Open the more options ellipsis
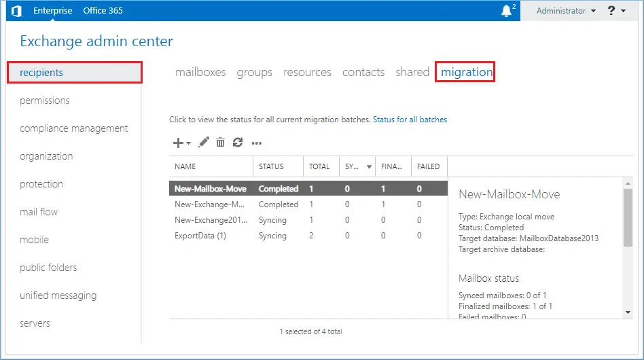The image size is (644, 360). [257, 143]
